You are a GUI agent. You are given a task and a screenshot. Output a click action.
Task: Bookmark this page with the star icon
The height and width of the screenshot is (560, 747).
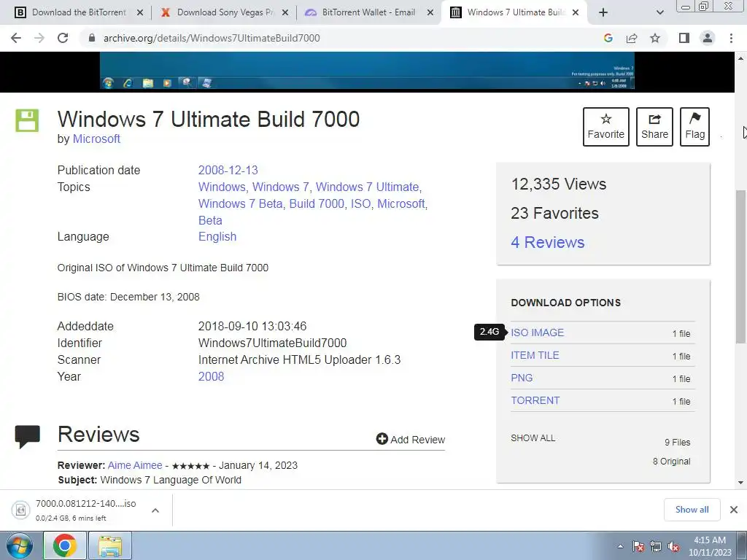click(655, 38)
